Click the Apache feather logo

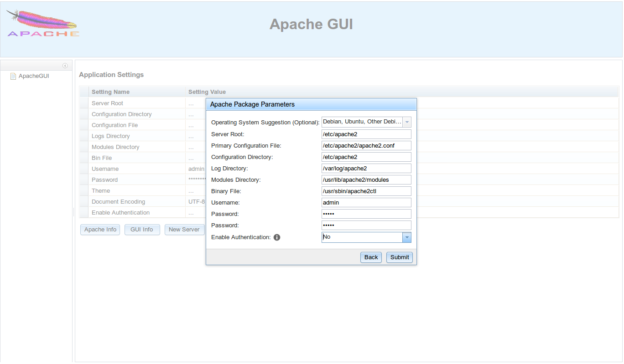(43, 24)
